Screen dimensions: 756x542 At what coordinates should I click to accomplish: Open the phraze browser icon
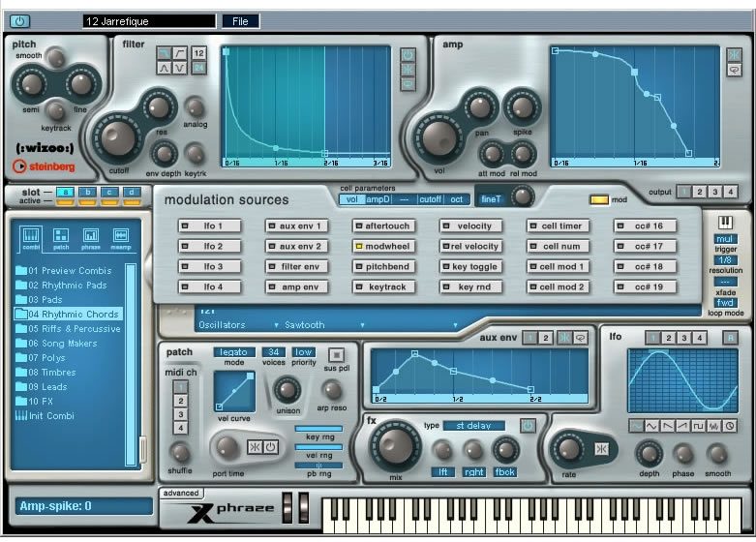[x=91, y=238]
